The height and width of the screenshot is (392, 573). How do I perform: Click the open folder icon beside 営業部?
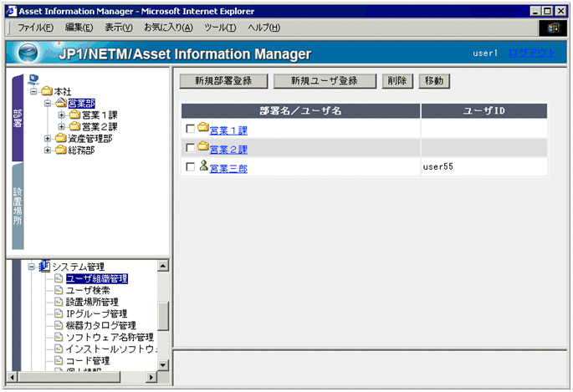(61, 103)
